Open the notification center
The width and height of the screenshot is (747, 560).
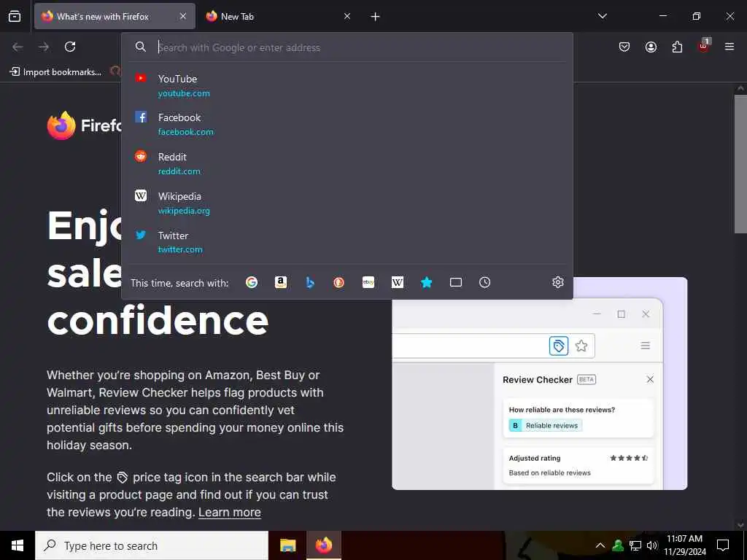coord(723,545)
